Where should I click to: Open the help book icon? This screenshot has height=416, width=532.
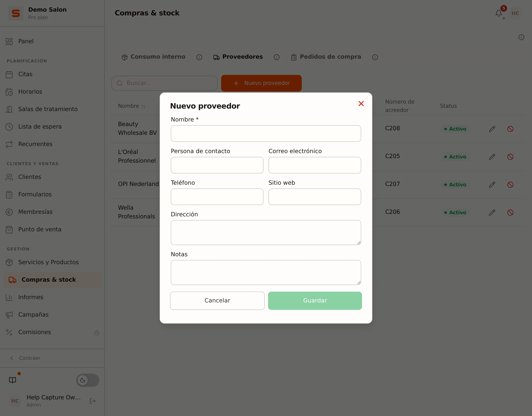tap(12, 380)
